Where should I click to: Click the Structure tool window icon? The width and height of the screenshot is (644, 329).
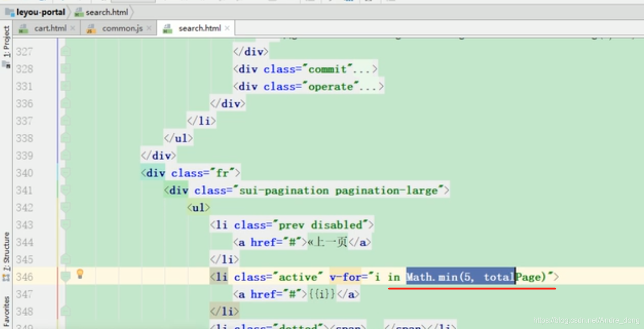(x=6, y=277)
